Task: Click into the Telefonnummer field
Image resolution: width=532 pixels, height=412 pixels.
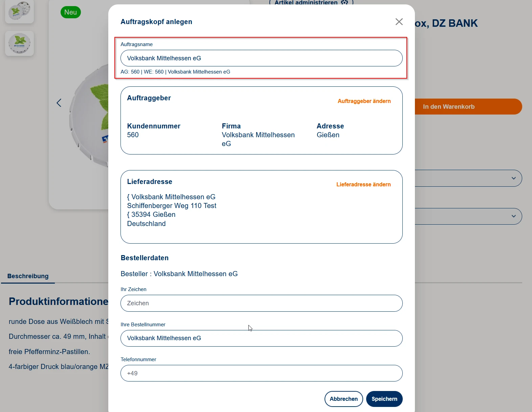Action: [x=261, y=373]
